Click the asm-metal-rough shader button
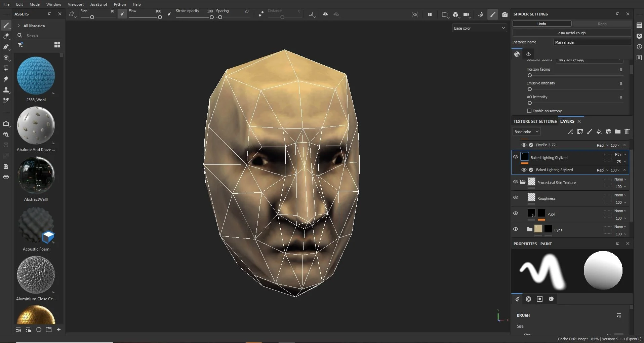The image size is (644, 343). coord(571,33)
